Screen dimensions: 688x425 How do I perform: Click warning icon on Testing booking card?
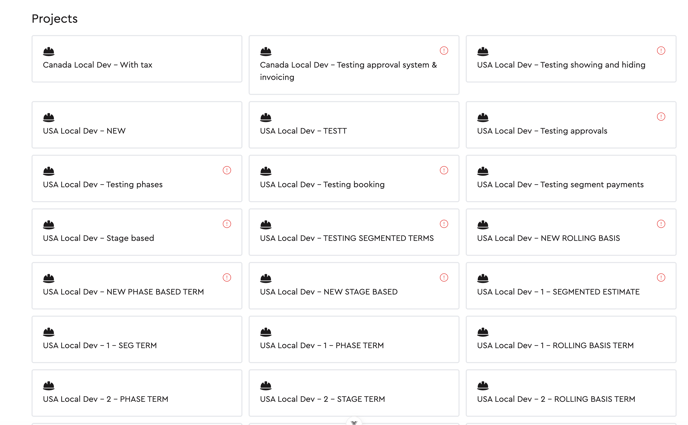click(444, 171)
